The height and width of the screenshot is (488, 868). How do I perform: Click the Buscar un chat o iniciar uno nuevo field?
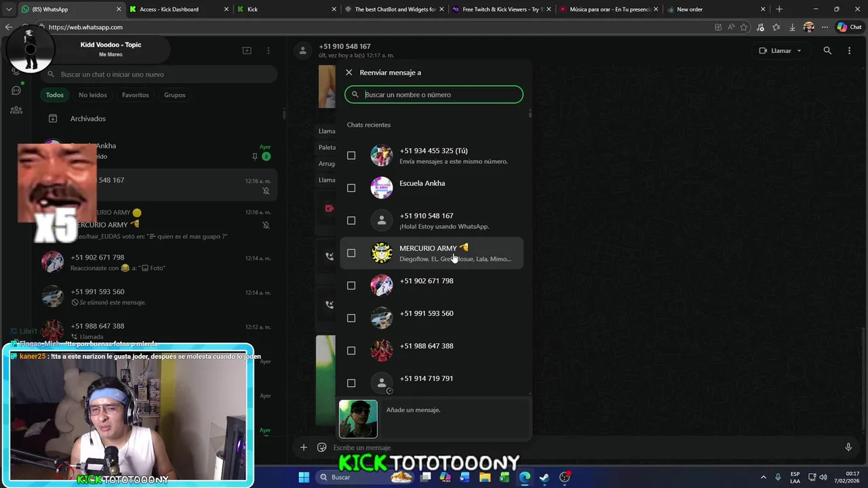(159, 75)
